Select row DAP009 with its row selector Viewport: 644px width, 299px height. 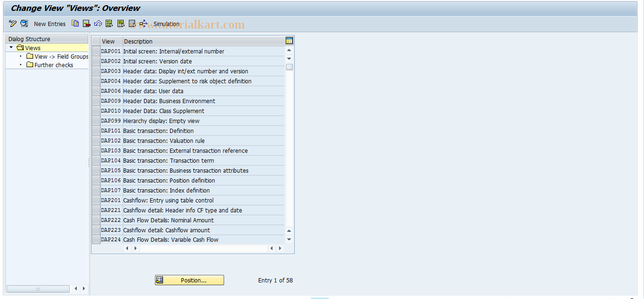click(96, 101)
